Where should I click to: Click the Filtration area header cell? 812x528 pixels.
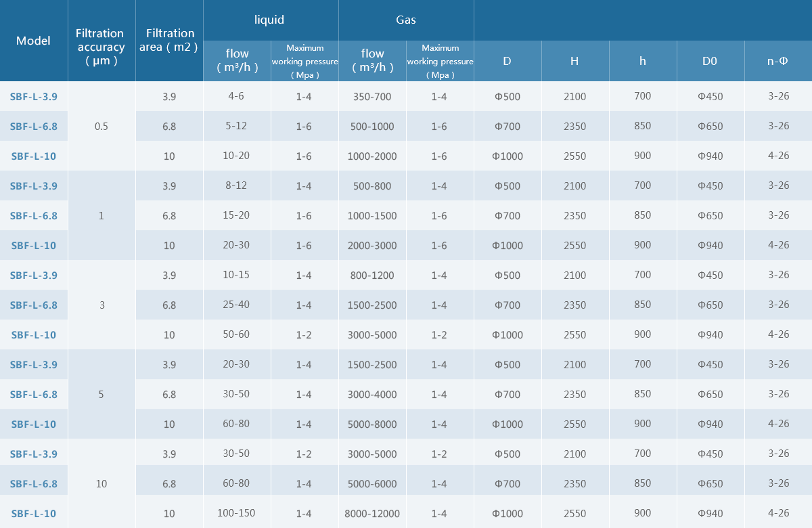pyautogui.click(x=169, y=40)
